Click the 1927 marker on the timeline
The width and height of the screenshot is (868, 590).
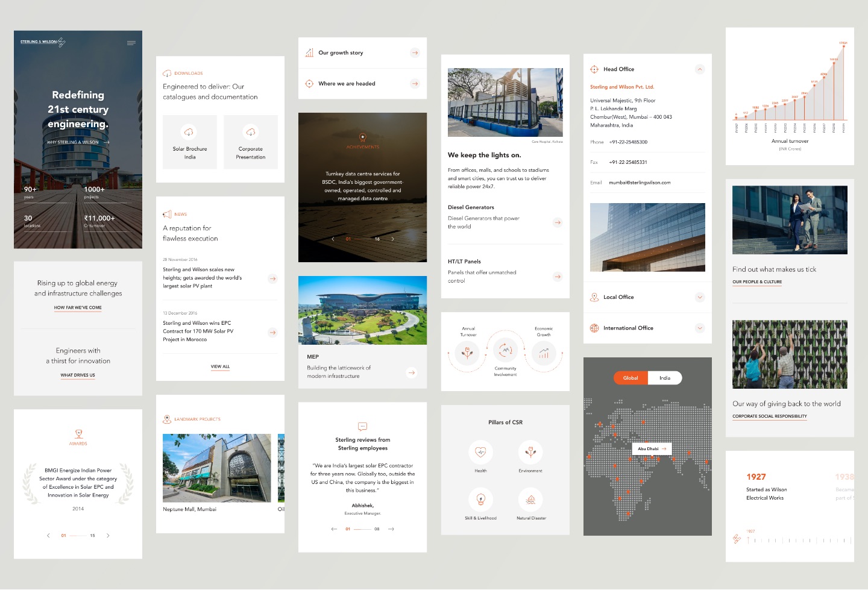coord(749,539)
